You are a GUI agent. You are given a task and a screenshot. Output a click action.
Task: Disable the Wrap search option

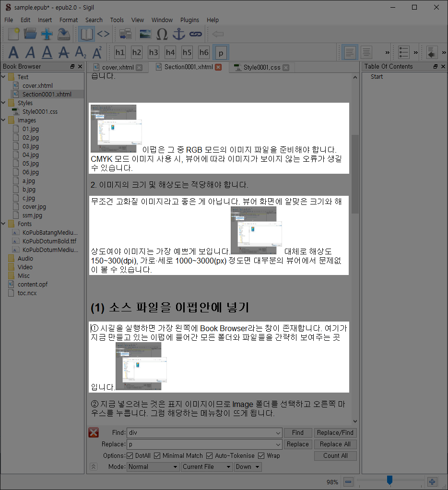[x=261, y=455]
